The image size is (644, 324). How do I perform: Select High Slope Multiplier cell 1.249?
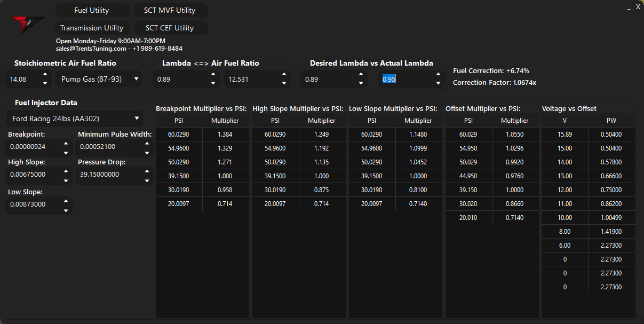(x=322, y=135)
